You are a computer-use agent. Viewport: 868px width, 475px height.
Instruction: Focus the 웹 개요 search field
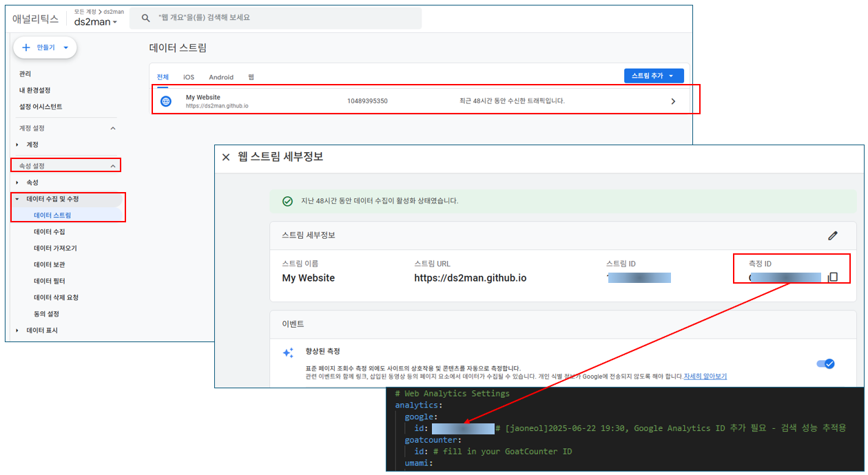276,18
